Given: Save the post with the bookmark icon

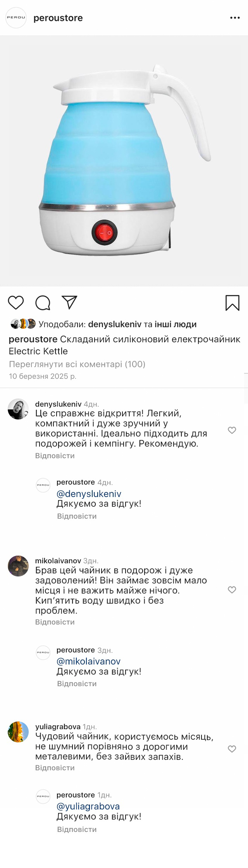Looking at the screenshot, I should click(232, 303).
